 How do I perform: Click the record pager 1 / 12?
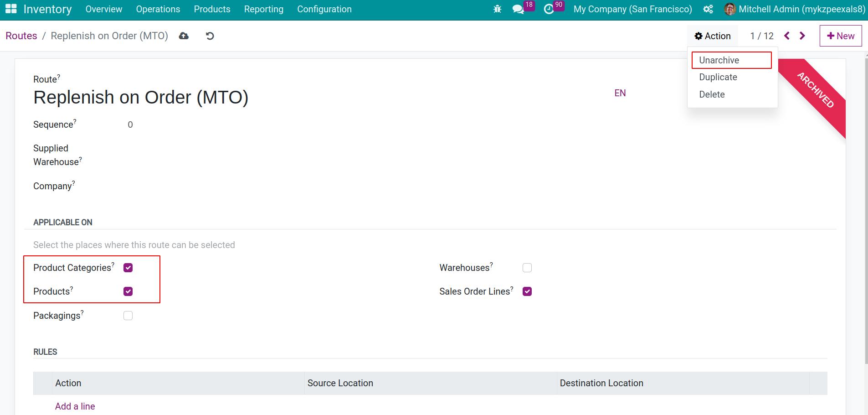(762, 36)
